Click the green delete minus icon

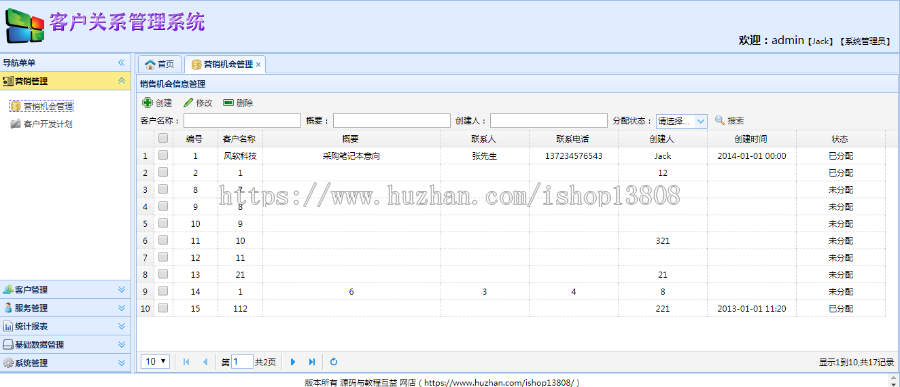228,103
